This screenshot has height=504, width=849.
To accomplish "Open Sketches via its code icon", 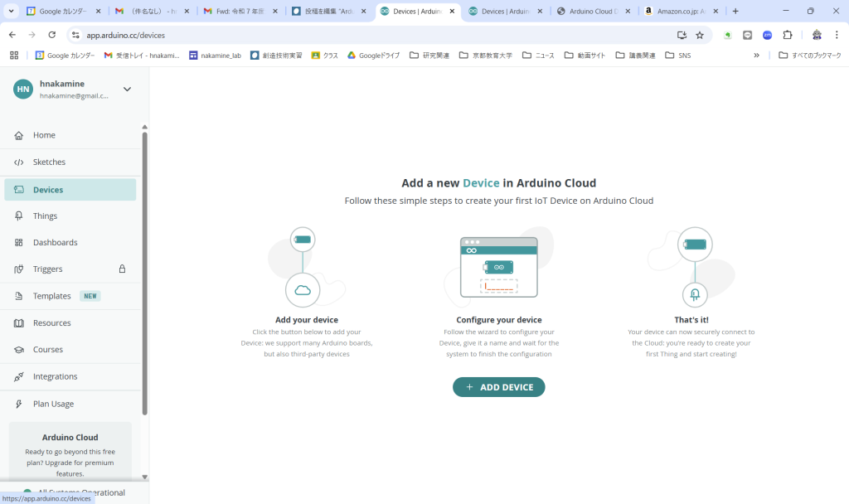I will (x=18, y=162).
